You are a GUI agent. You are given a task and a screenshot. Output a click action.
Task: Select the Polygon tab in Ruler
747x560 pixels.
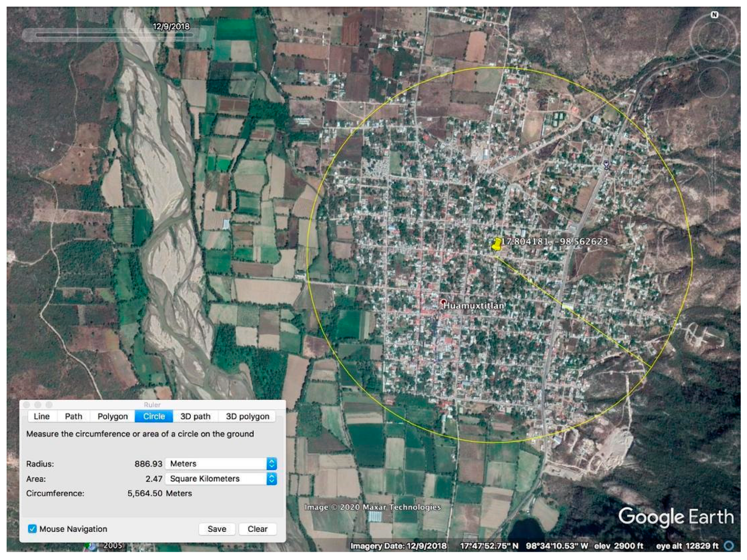click(x=113, y=416)
